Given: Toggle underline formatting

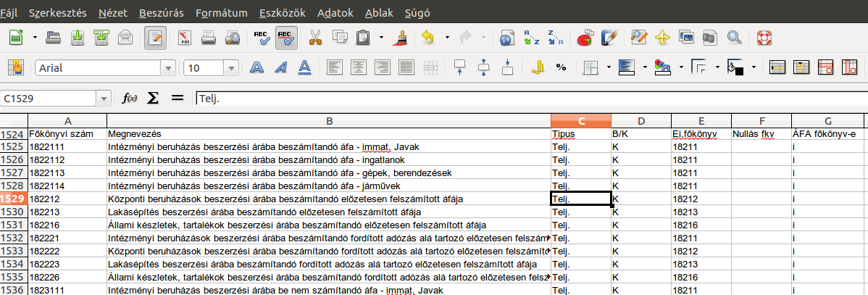Looking at the screenshot, I should (304, 68).
